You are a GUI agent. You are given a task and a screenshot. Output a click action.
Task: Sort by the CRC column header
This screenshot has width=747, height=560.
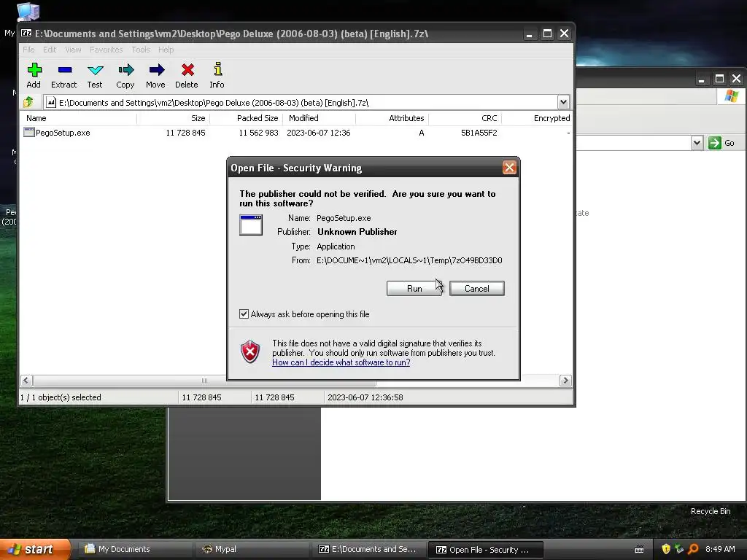click(465, 118)
